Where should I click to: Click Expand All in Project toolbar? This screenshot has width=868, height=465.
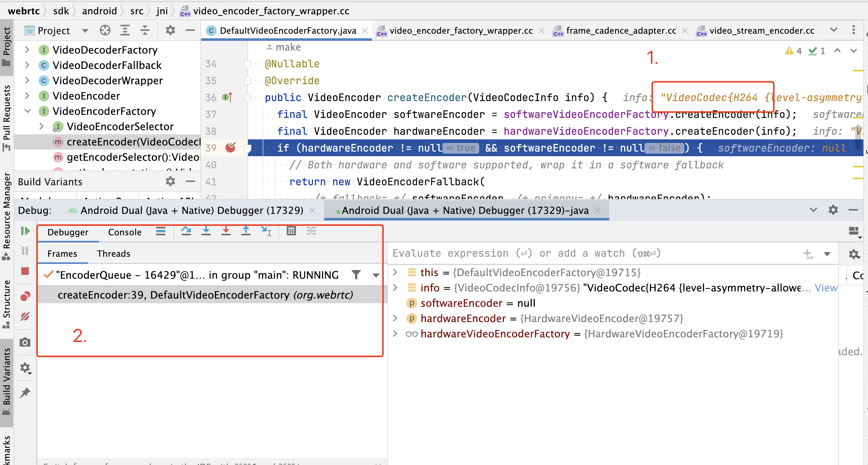125,30
